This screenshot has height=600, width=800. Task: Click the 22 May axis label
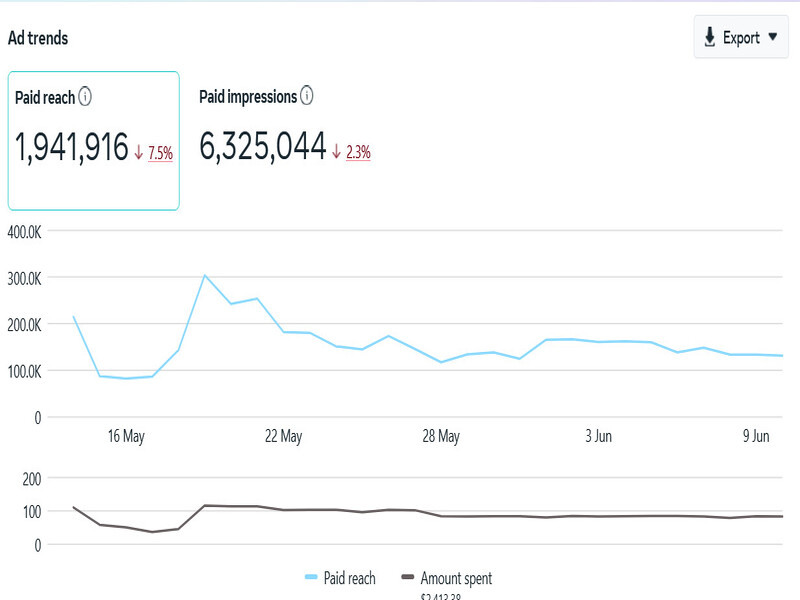pos(283,436)
